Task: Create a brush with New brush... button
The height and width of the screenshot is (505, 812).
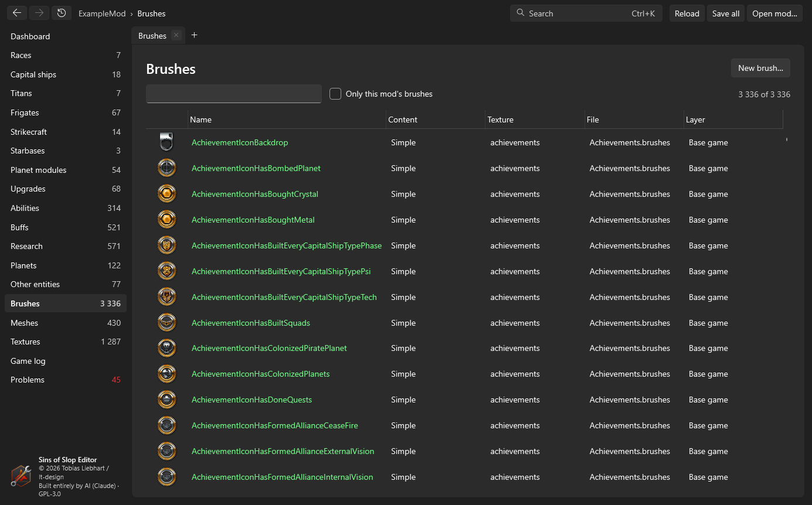Action: point(760,68)
